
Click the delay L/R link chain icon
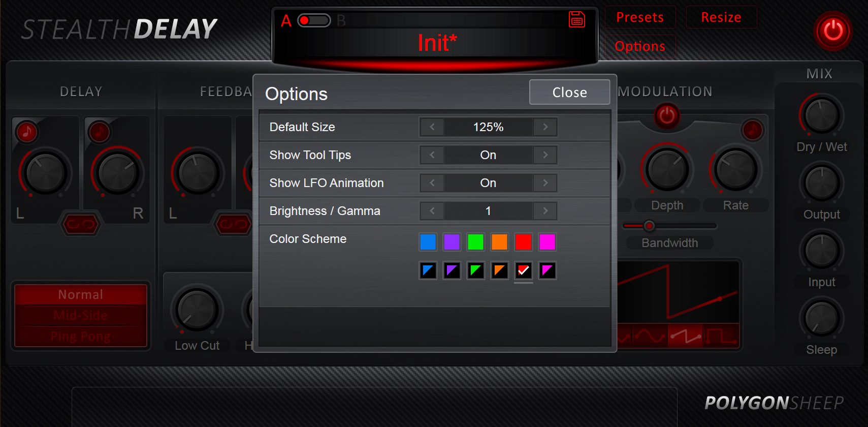click(80, 224)
